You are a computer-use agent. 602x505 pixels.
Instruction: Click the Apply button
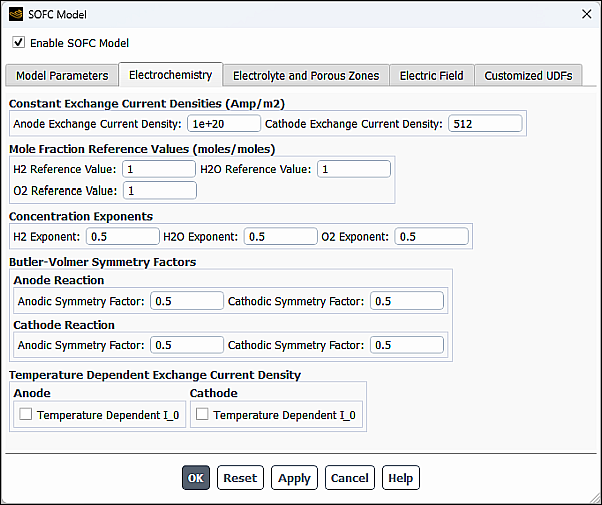294,478
